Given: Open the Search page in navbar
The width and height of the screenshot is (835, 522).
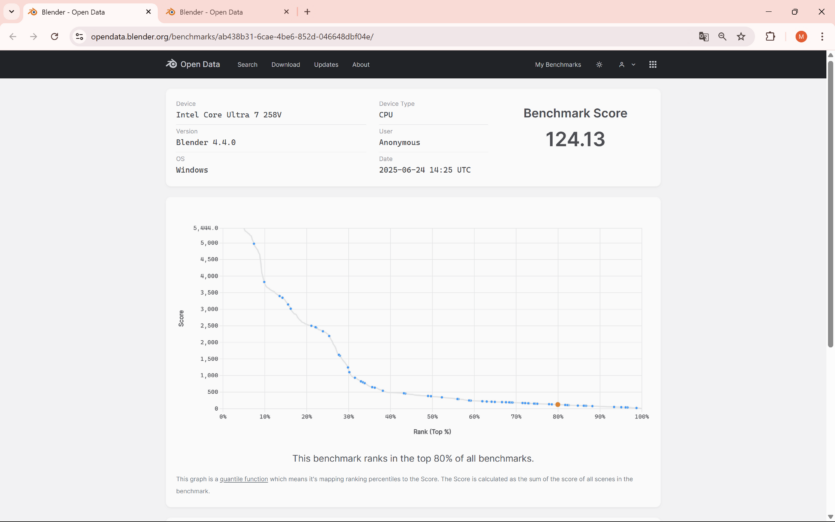Looking at the screenshot, I should point(247,64).
